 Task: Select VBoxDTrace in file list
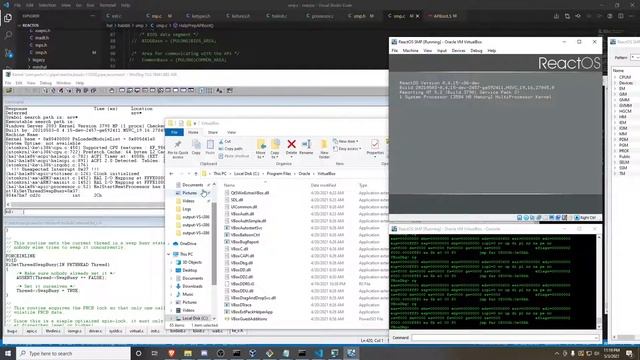241,305
